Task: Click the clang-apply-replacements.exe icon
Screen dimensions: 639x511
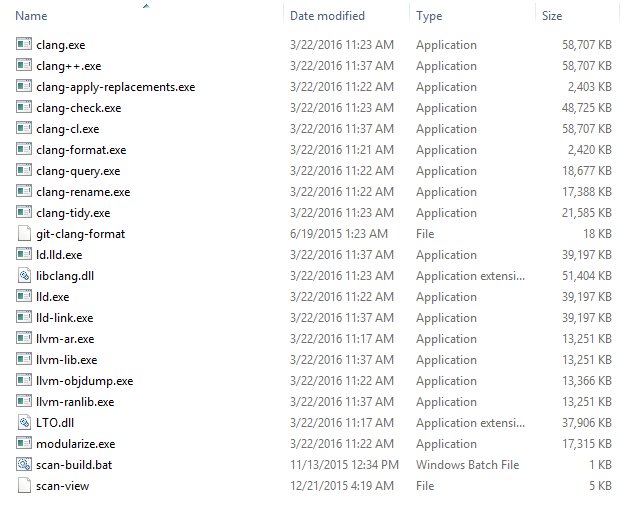Action: click(x=24, y=86)
